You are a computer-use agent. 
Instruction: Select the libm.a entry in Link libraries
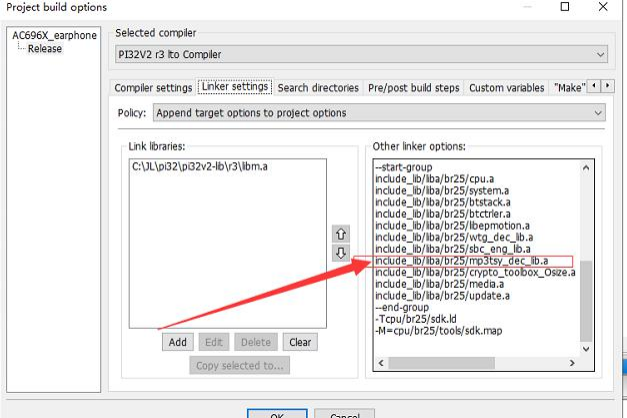(x=200, y=166)
